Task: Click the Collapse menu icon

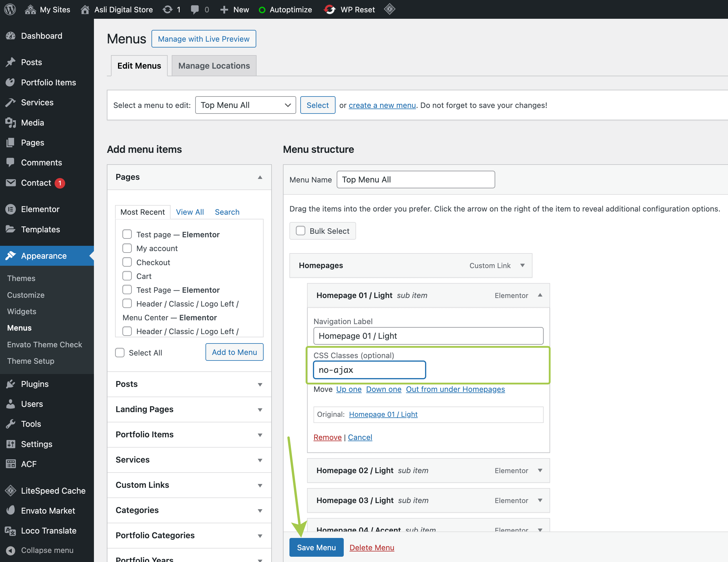Action: 11,550
